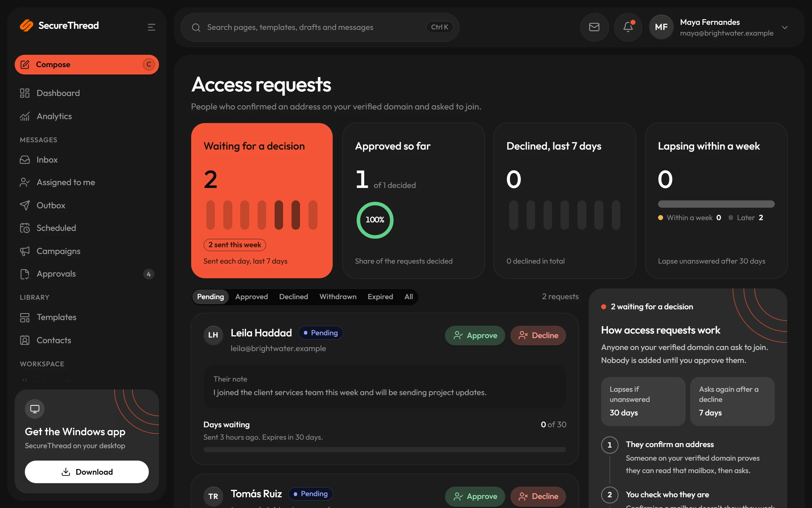Screen dimensions: 812x508
Task: Click the Ctrl K shortcut badge
Action: click(x=440, y=27)
